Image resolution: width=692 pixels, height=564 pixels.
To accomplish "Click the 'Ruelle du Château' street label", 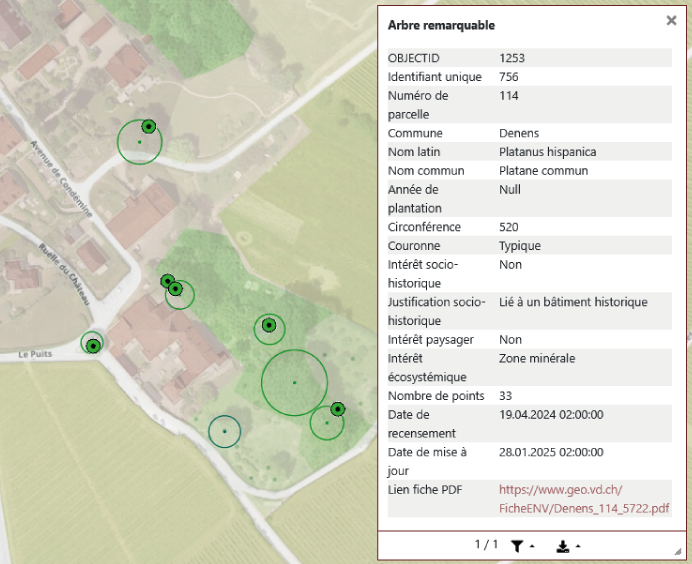I will [64, 274].
